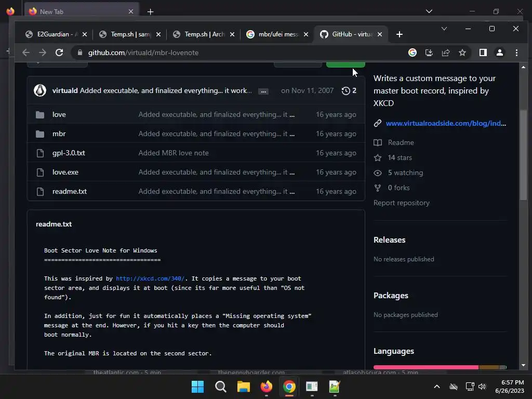The width and height of the screenshot is (532, 399).
Task: Close the E2Guardian tab
Action: pos(85,34)
